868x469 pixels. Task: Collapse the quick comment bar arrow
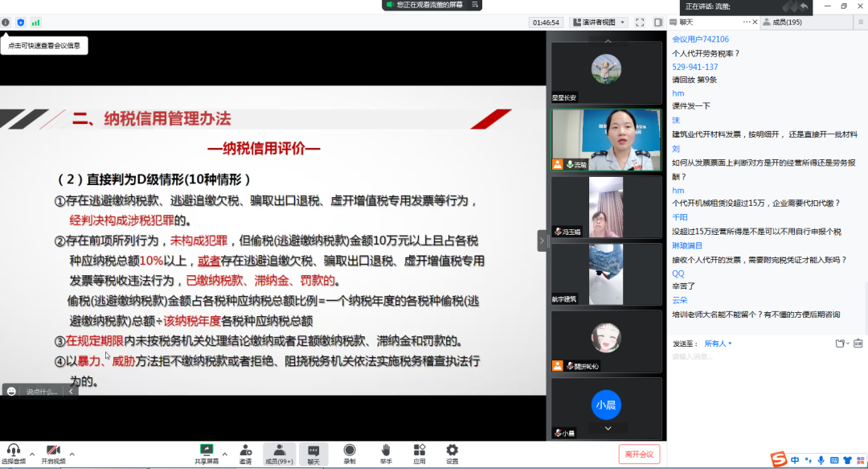tap(71, 392)
